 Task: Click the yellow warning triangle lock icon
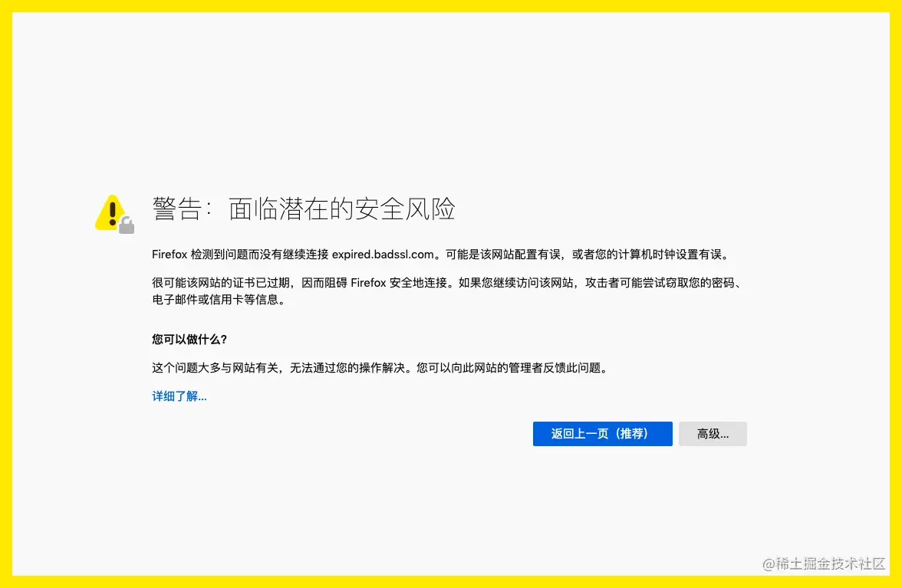114,214
